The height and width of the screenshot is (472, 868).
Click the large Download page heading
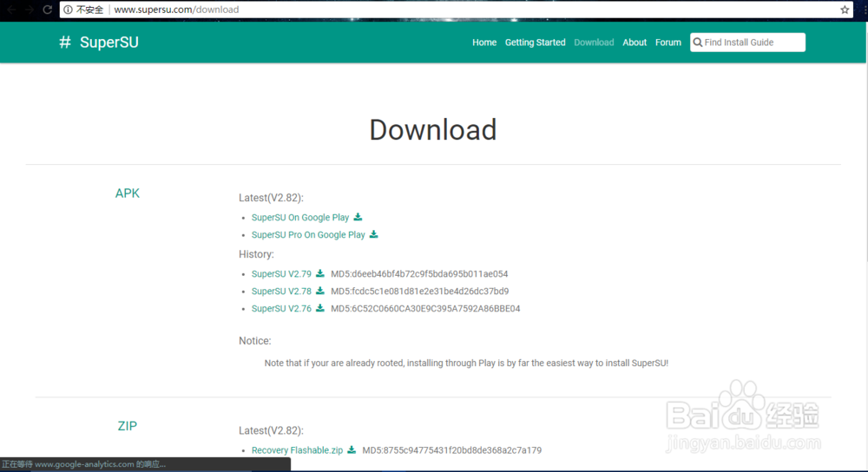tap(433, 129)
